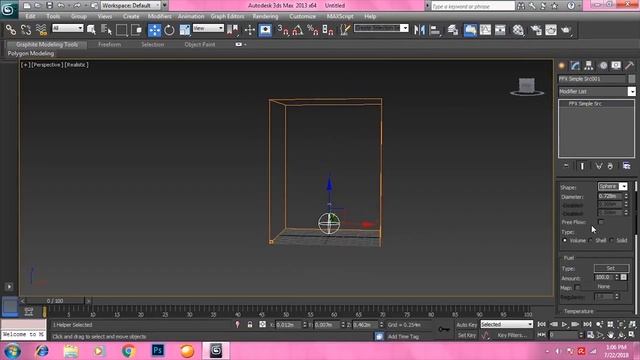The height and width of the screenshot is (360, 640).
Task: Toggle the Percent Snap button
Action: 313,30
